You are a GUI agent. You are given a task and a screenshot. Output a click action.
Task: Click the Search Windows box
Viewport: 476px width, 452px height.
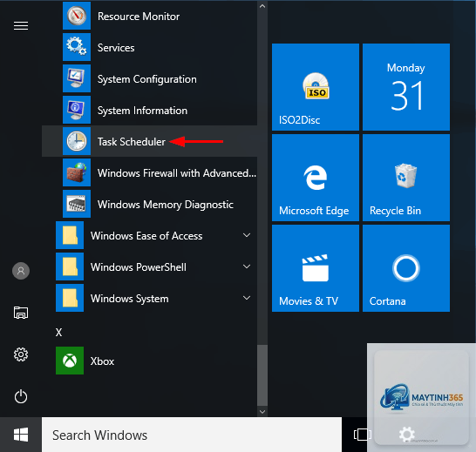(x=192, y=435)
